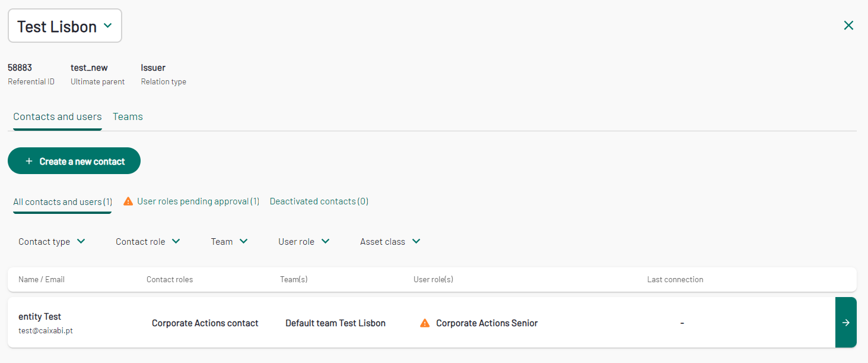The width and height of the screenshot is (868, 363).
Task: Click the Name / Email column header
Action: pyautogui.click(x=42, y=279)
